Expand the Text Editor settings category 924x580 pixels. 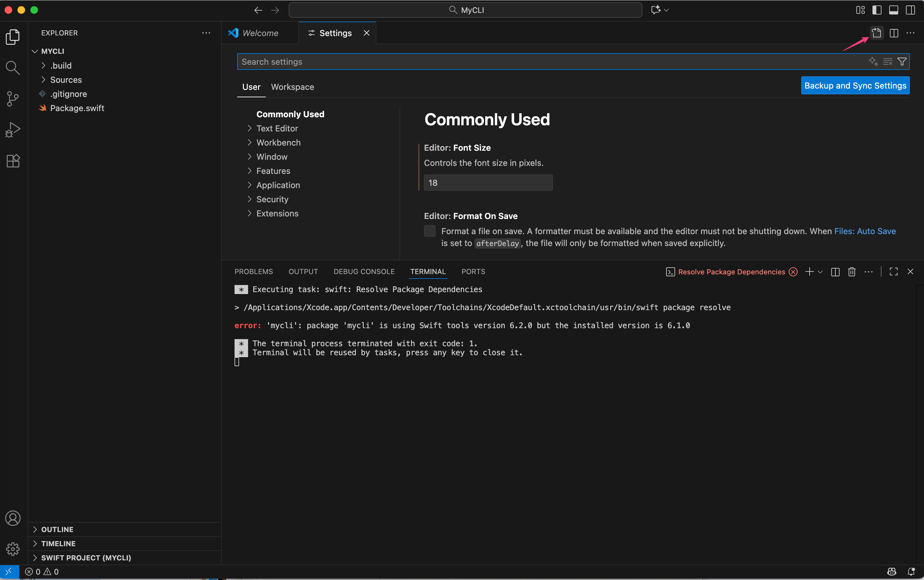277,128
